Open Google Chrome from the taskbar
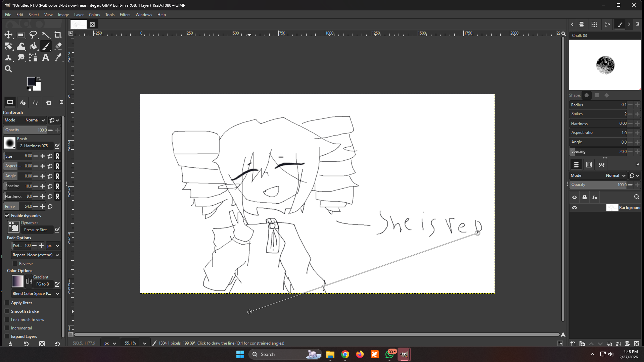 click(x=345, y=354)
